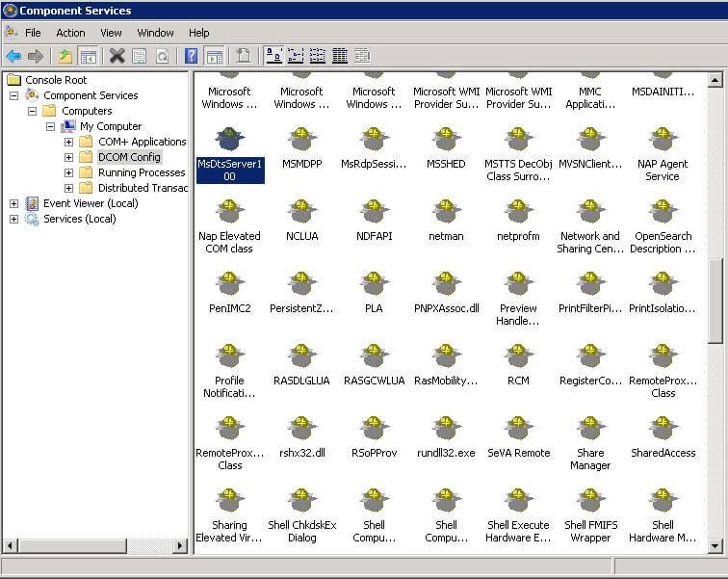728x579 pixels.
Task: Expand Services (Local) node
Action: pos(13,219)
